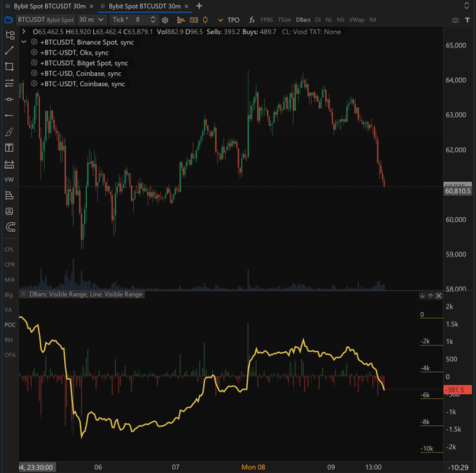Select the trend line drawing tool
The image size is (476, 473).
tap(9, 50)
